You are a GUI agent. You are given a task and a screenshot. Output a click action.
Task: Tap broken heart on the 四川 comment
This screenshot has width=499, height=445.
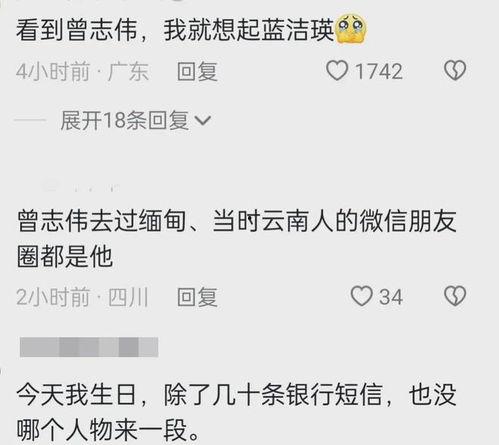tap(455, 296)
